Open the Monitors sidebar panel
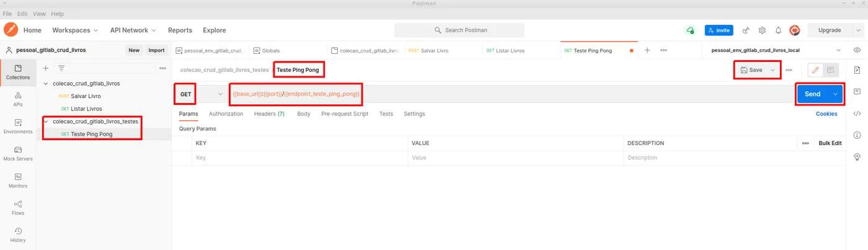The height and width of the screenshot is (250, 868). [18, 181]
